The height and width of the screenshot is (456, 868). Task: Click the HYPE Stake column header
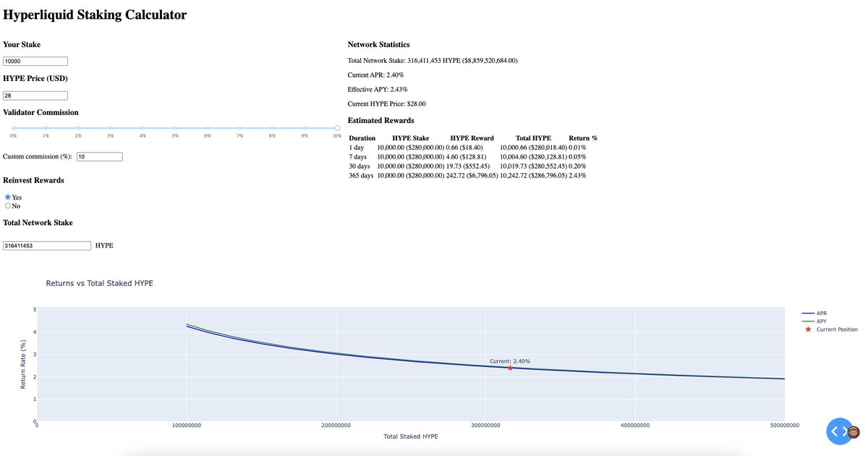tap(411, 138)
